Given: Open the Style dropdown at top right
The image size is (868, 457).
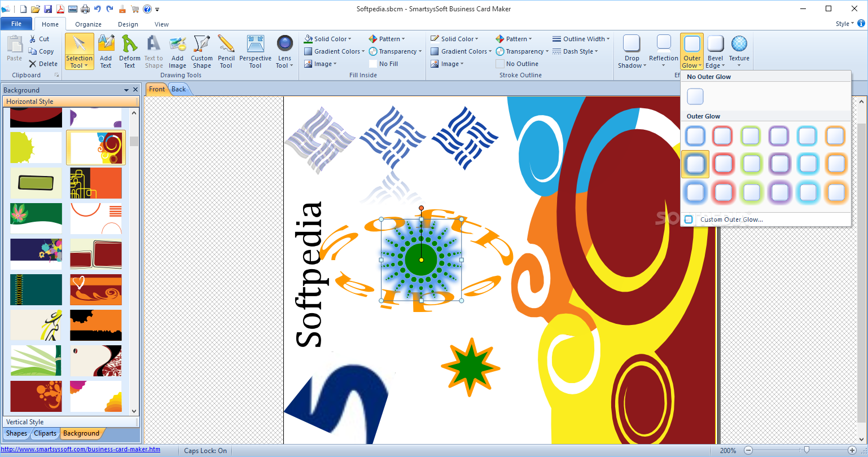Looking at the screenshot, I should [x=844, y=24].
